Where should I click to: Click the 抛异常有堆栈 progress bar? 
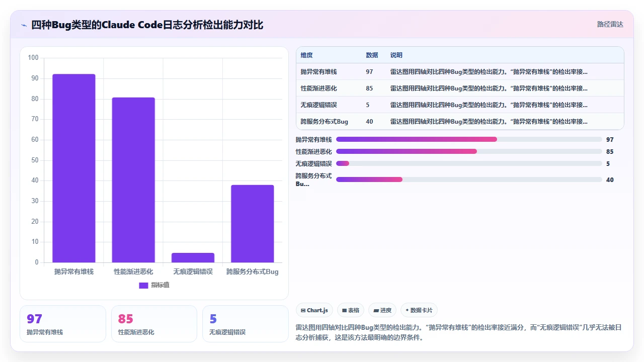469,139
